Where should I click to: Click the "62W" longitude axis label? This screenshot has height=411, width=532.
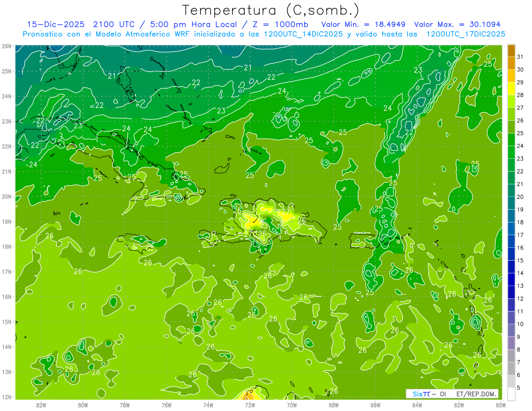pyautogui.click(x=459, y=405)
